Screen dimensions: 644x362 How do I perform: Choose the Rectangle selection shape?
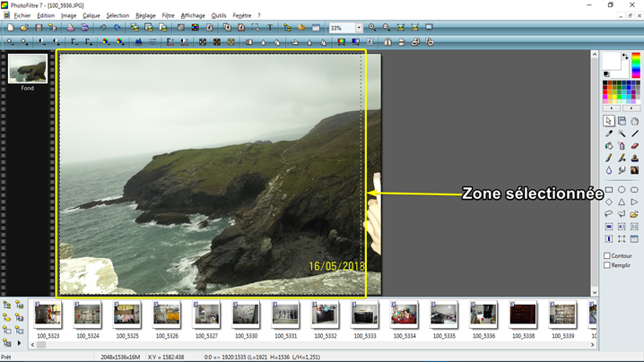[x=609, y=190]
